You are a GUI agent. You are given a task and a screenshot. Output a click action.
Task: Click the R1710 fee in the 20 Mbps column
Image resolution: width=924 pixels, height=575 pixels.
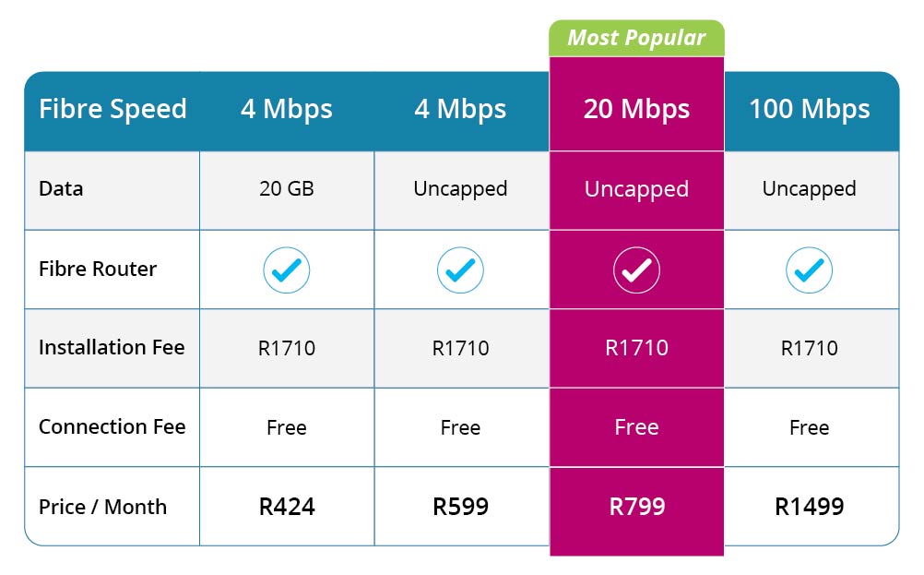[636, 348]
